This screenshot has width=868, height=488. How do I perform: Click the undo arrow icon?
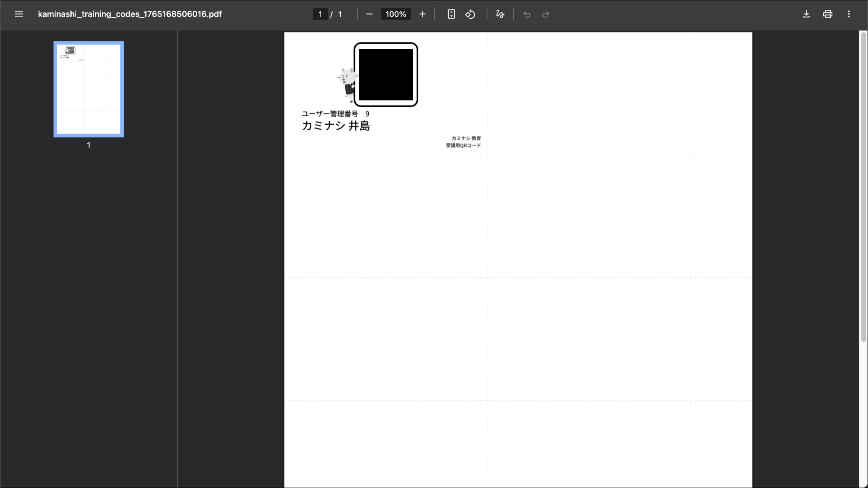point(527,14)
